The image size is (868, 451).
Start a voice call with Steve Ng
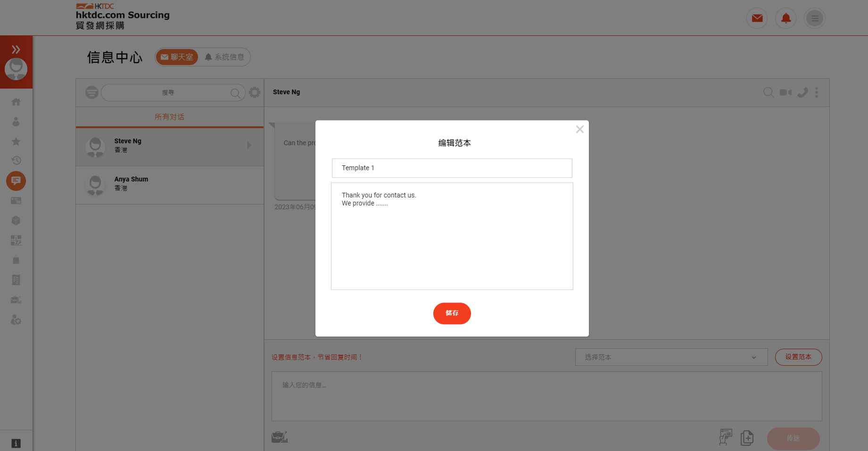pos(802,92)
